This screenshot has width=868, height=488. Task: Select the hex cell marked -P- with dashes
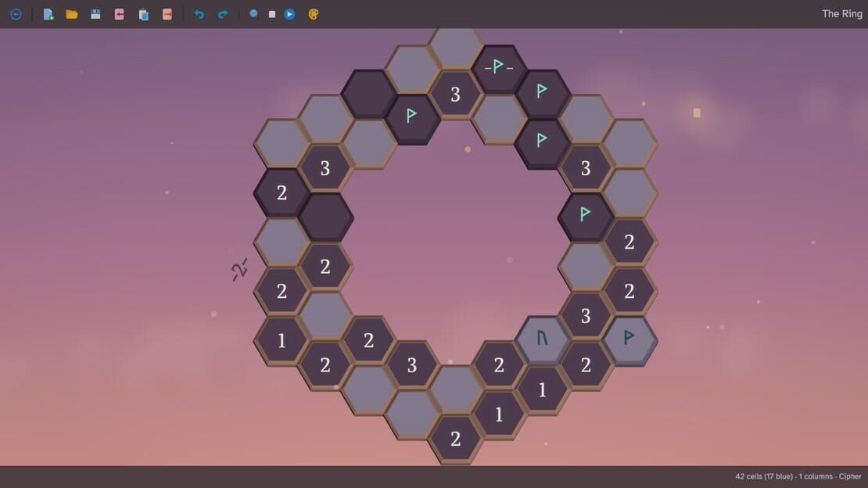coord(499,68)
